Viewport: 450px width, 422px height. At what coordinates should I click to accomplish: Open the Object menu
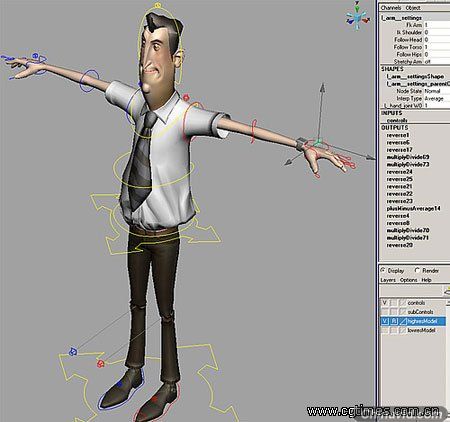[x=413, y=8]
